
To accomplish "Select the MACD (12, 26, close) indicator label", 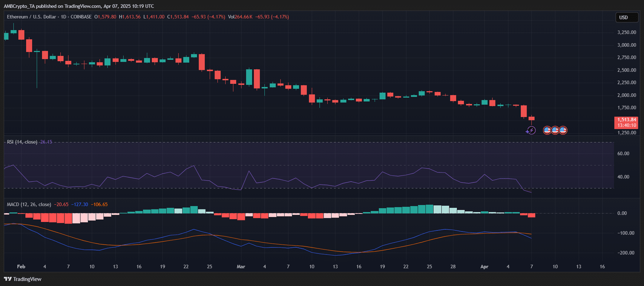I will coord(29,205).
